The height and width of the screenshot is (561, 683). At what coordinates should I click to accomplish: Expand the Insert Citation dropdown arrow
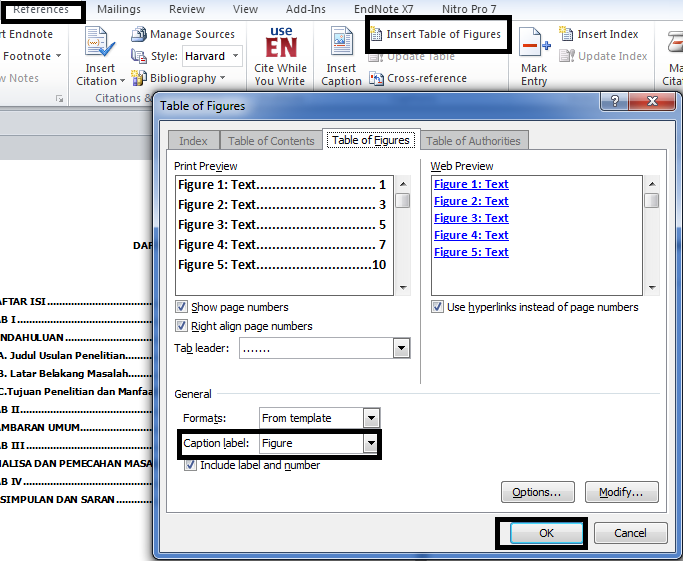[x=122, y=81]
